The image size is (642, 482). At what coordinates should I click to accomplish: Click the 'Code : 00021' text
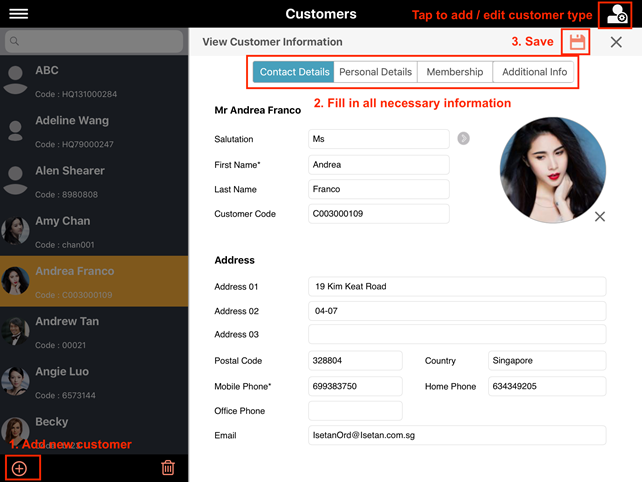coord(61,346)
